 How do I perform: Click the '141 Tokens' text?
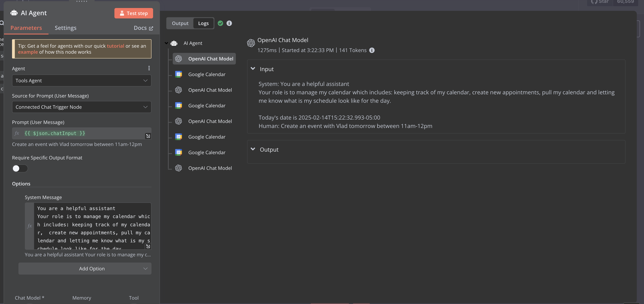point(352,50)
